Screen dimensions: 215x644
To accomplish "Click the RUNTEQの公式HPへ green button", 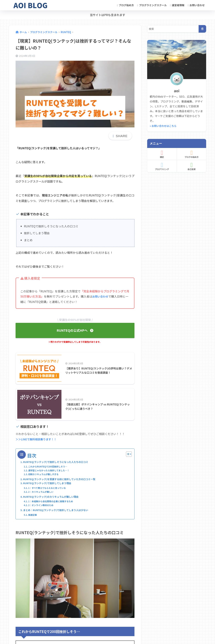I will click(75, 331).
